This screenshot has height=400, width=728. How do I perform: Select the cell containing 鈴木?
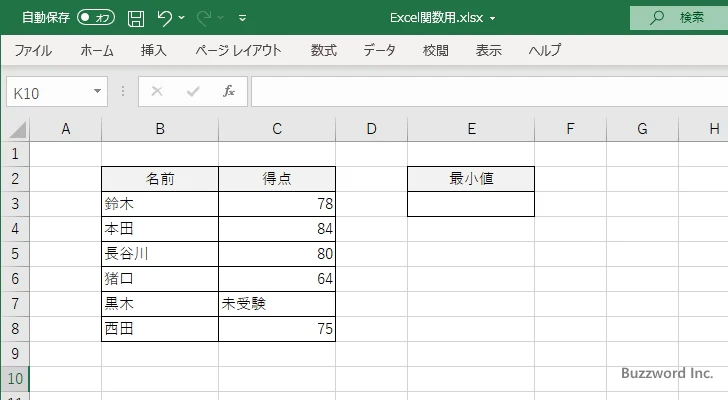point(160,204)
